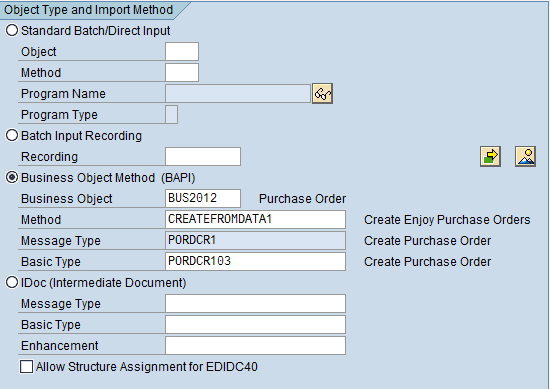
Task: Click the glasses display icon beside Program Name
Action: click(322, 93)
